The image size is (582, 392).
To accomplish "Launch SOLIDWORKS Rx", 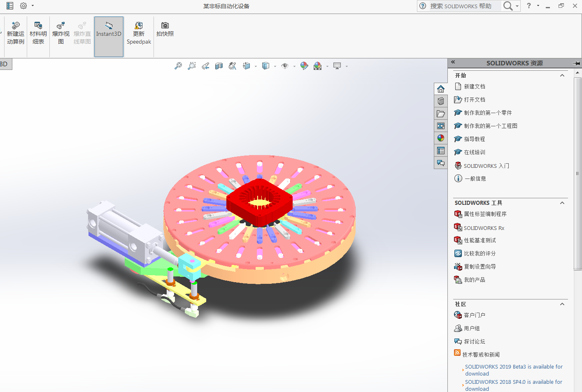I will [479, 228].
